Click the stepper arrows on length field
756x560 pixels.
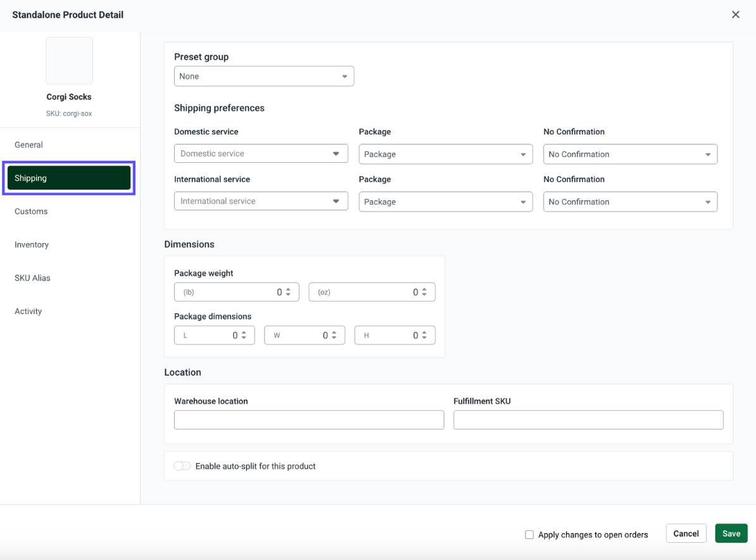244,335
